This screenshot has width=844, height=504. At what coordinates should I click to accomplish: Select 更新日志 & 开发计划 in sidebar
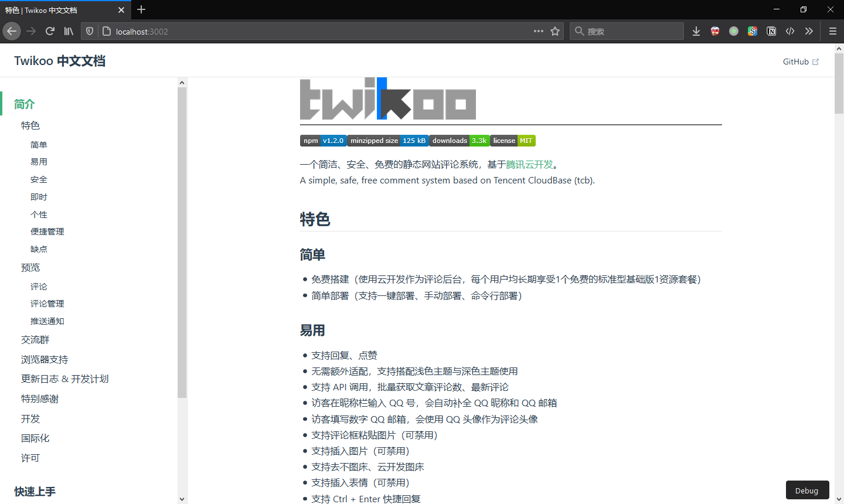click(x=65, y=379)
